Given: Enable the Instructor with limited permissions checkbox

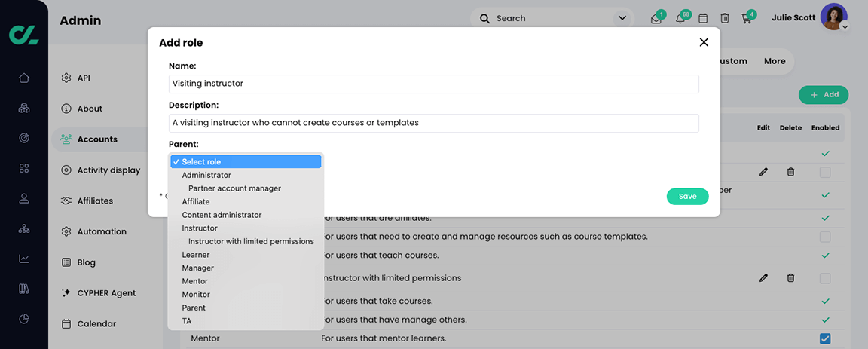Looking at the screenshot, I should pyautogui.click(x=825, y=278).
